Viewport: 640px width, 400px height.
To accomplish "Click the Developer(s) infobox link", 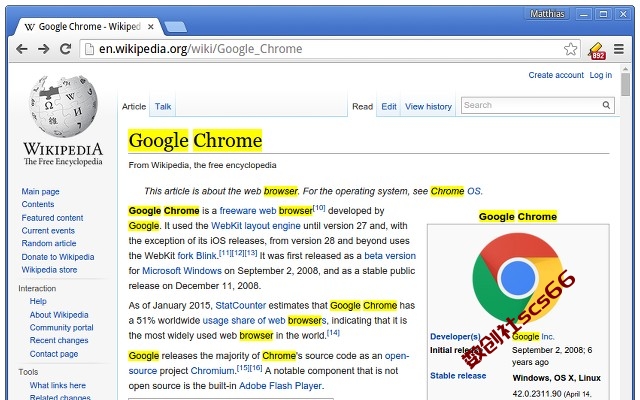I will point(455,337).
